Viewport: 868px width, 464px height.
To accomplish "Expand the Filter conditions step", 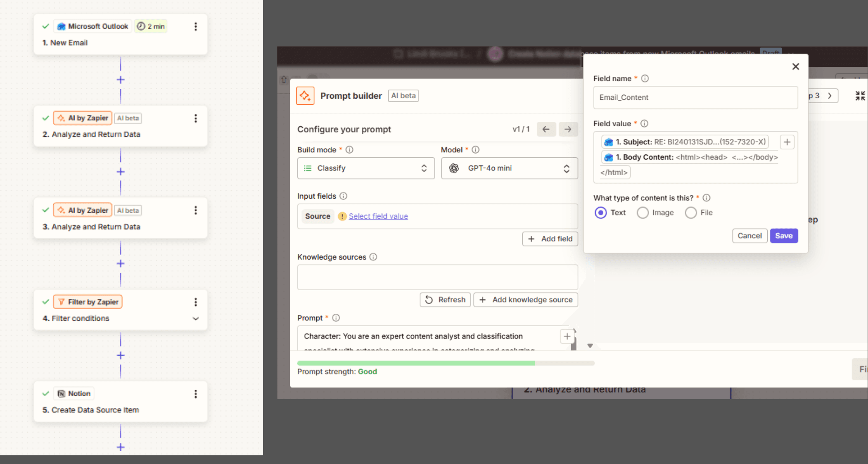I will coord(195,318).
